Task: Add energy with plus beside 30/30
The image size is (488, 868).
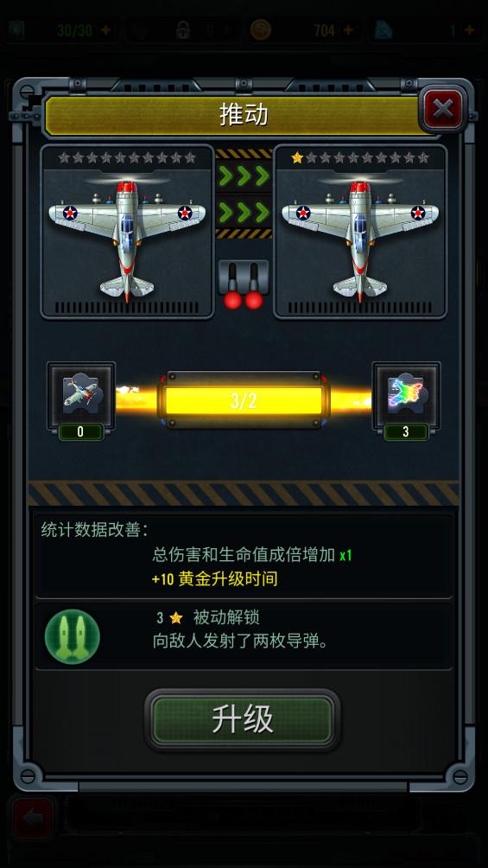Action: pyautogui.click(x=104, y=30)
